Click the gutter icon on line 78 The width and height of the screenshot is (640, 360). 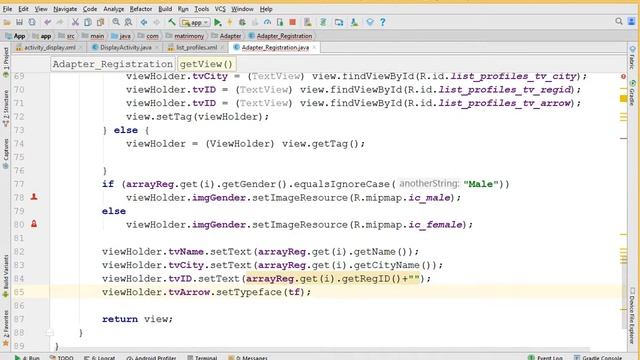click(x=34, y=197)
